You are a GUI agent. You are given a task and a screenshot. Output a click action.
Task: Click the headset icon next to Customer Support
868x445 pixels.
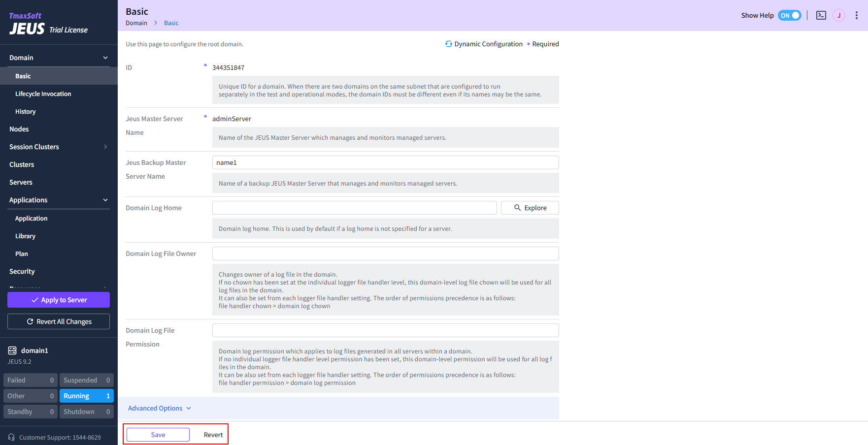pos(12,437)
